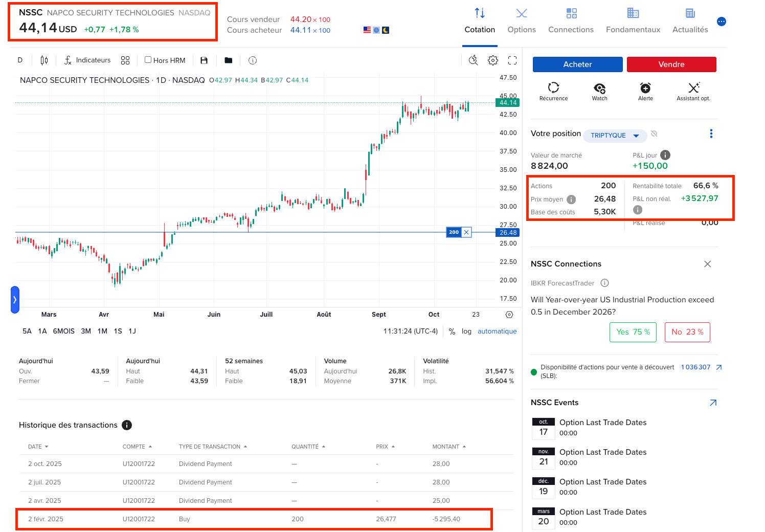
Task: Sort transactions by MONTANT column
Action: 449,447
